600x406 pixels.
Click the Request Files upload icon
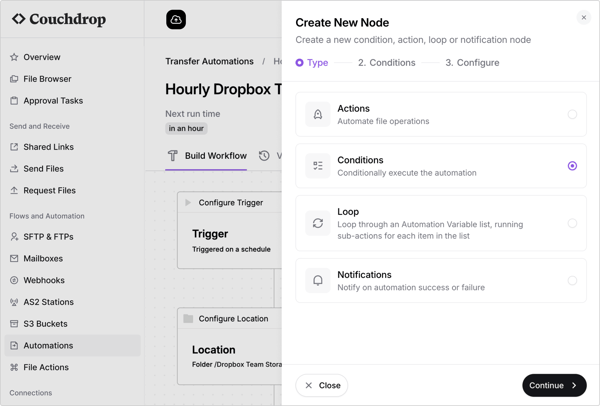coord(14,191)
